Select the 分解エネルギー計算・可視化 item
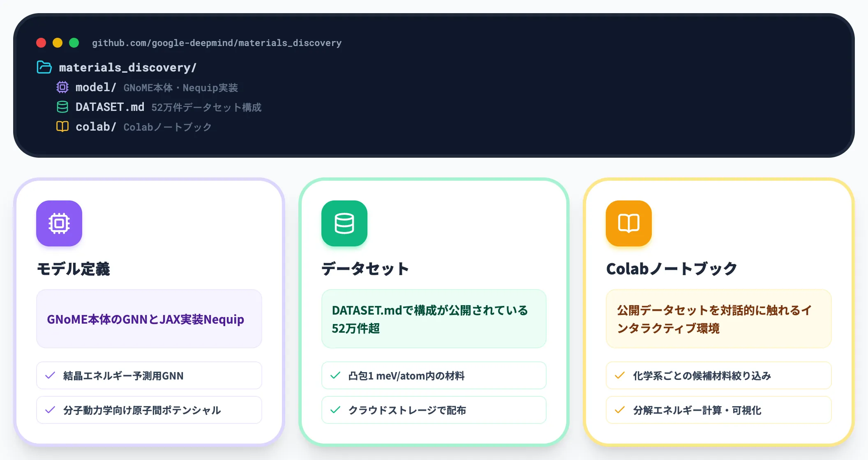Screen dimensions: 868x460 point(719,410)
